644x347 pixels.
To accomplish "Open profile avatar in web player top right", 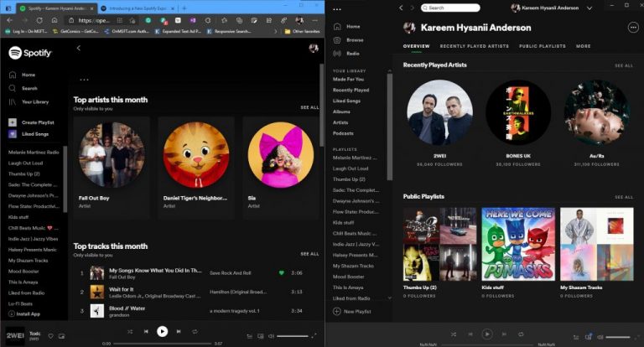I will 314,49.
